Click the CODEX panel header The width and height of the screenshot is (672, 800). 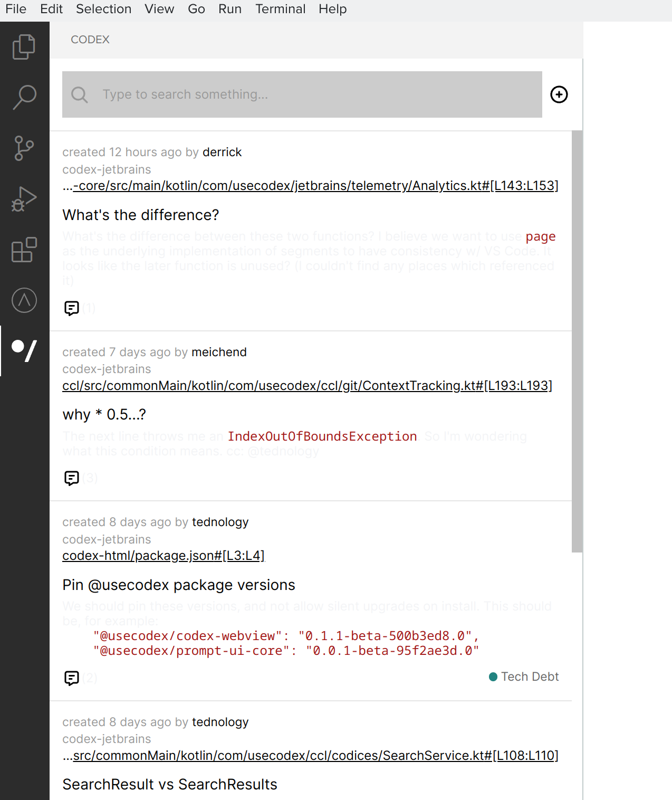(90, 40)
